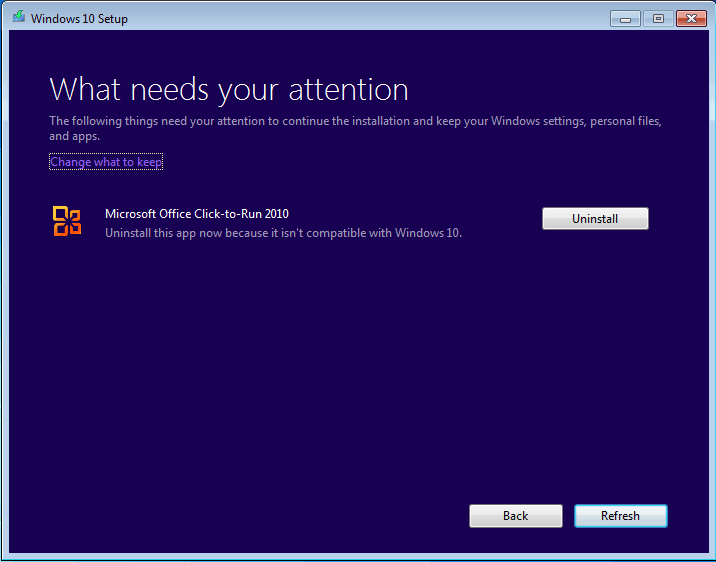This screenshot has height=562, width=716.
Task: Click the 'Windows 10 Setup' window title text
Action: [79, 19]
